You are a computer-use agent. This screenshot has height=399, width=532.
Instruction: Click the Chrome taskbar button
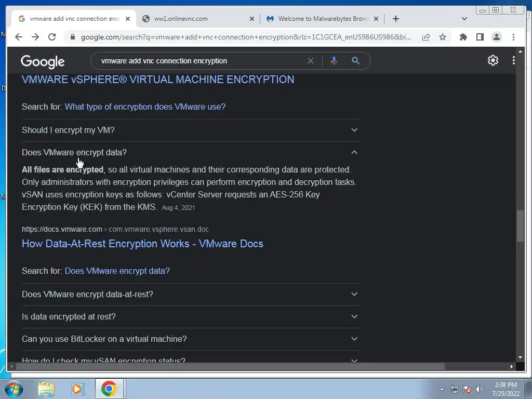tap(109, 389)
